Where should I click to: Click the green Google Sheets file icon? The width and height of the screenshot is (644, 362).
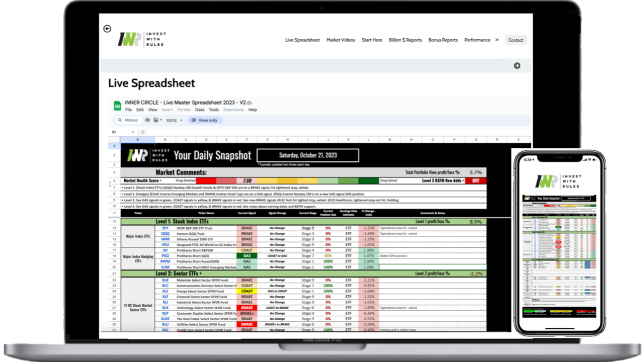pos(117,106)
